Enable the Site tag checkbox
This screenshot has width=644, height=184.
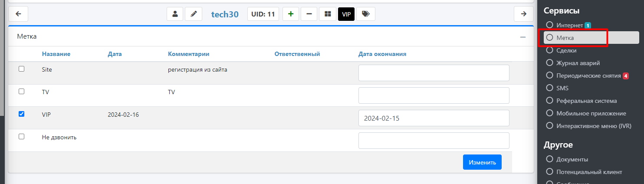pos(21,69)
